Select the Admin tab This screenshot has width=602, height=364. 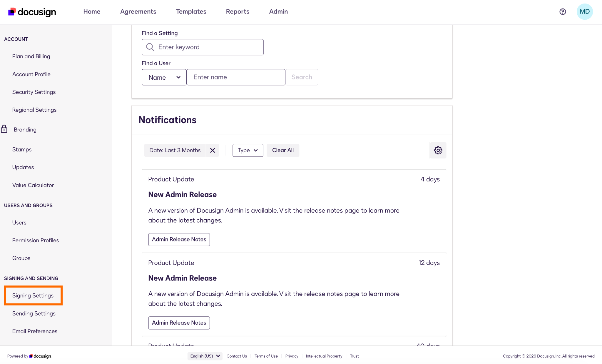[x=278, y=11]
